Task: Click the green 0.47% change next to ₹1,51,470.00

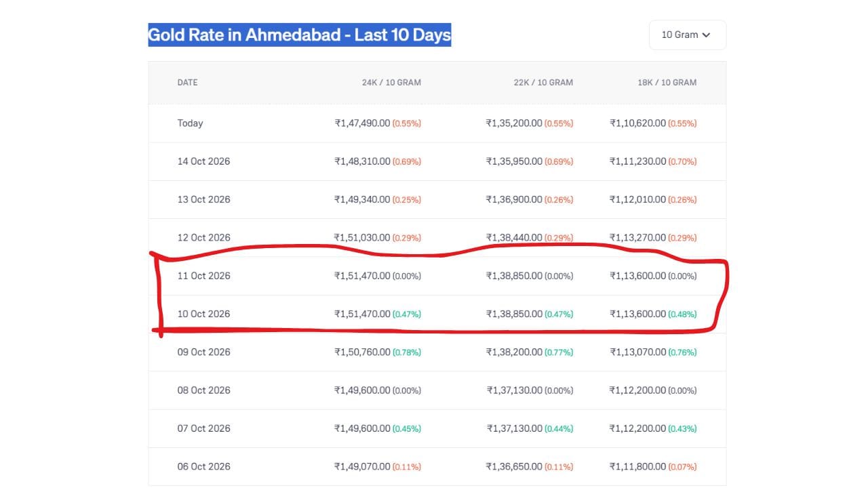Action: (407, 314)
